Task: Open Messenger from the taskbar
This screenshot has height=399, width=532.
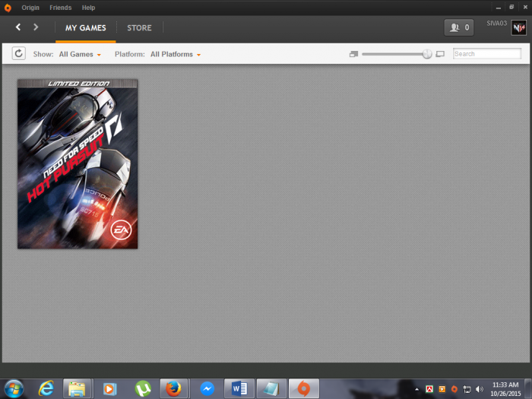Action: tap(207, 389)
